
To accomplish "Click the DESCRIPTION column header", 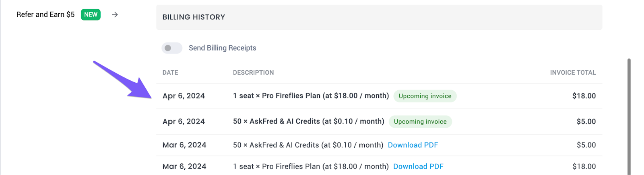I will coord(253,73).
